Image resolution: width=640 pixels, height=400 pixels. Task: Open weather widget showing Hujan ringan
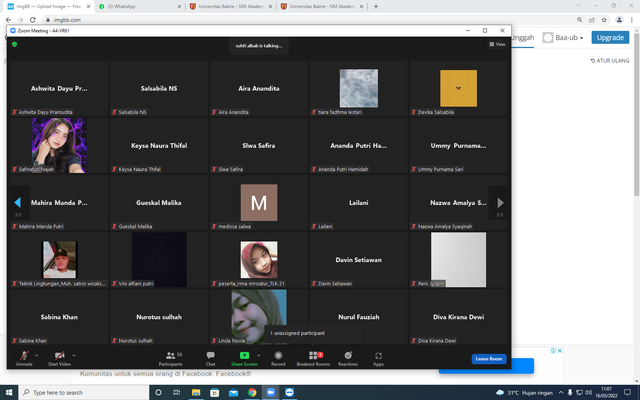pyautogui.click(x=524, y=393)
